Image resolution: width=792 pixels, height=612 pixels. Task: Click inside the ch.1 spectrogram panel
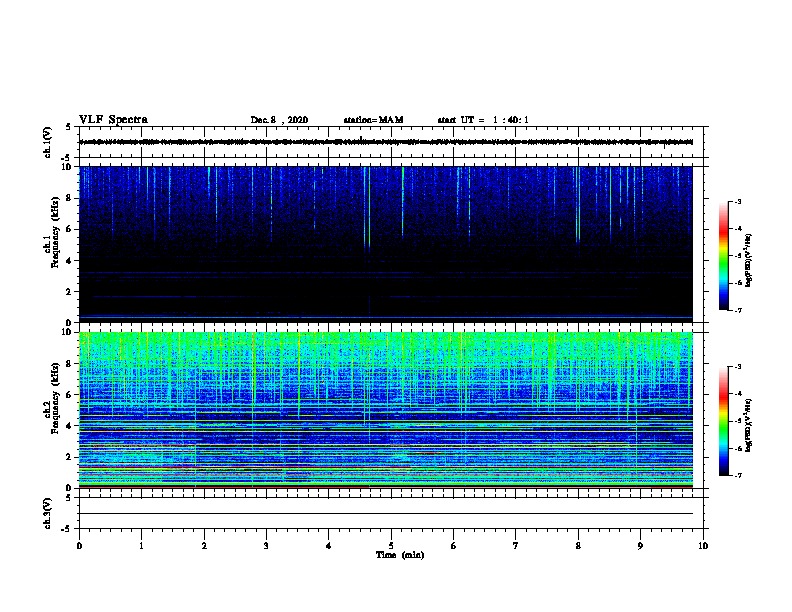[x=386, y=244]
